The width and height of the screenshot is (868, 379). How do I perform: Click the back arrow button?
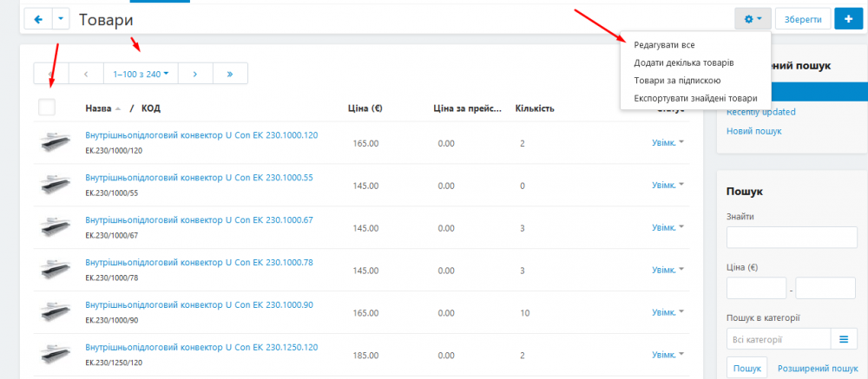(x=38, y=19)
